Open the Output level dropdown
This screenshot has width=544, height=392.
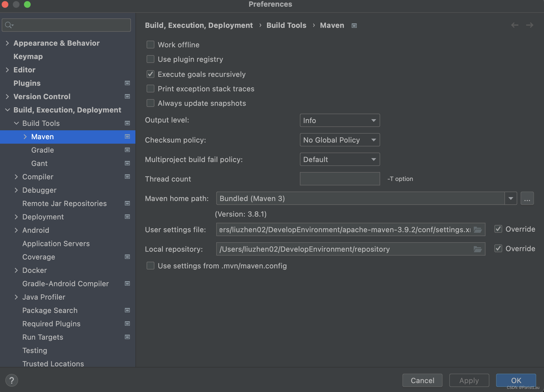[x=339, y=120]
